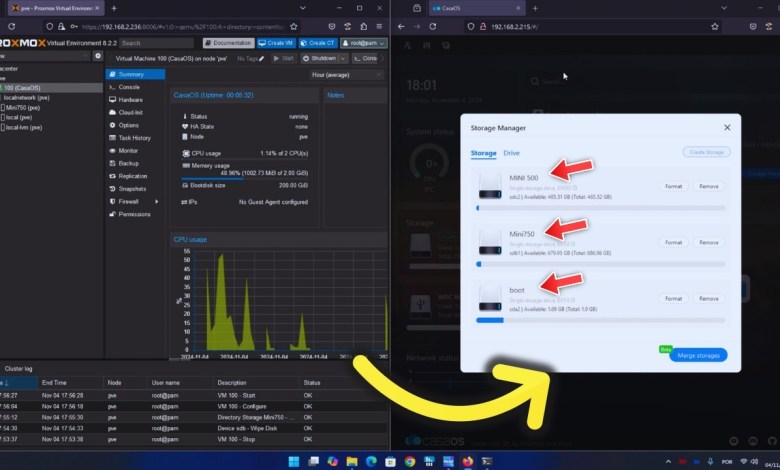Open the server view selector dropdown
Image resolution: width=780 pixels, height=470 pixels.
tap(44, 56)
